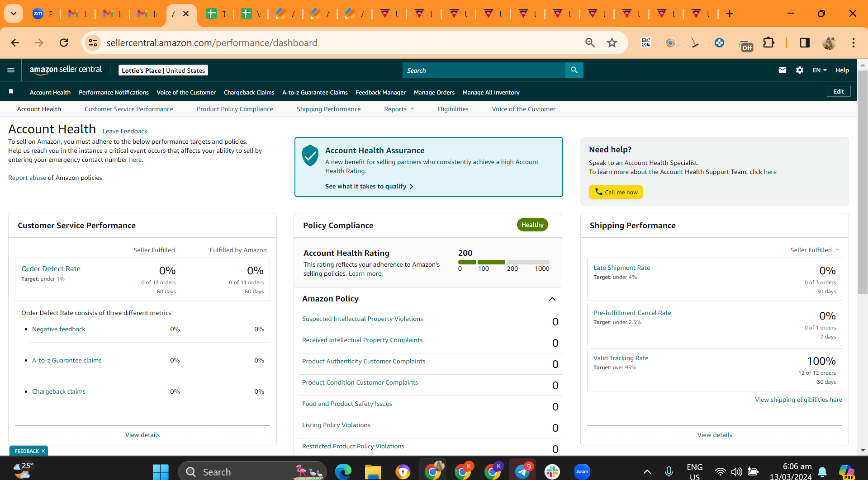Click the Healthy status badge
This screenshot has width=868, height=480.
tap(532, 225)
